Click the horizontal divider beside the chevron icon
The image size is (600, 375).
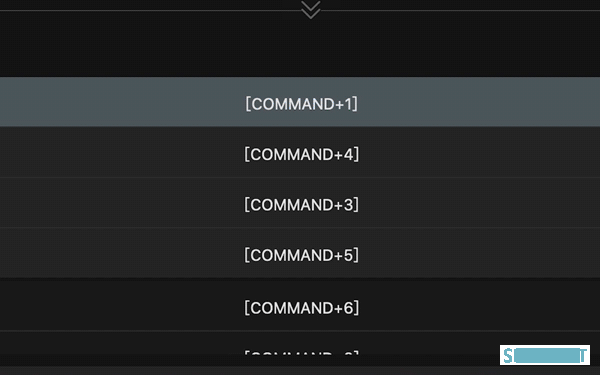click(149, 11)
